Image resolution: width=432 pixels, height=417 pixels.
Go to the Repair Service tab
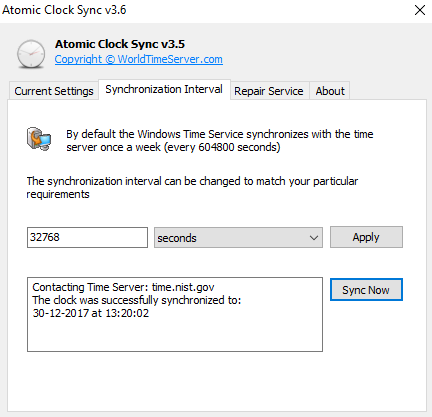pyautogui.click(x=269, y=91)
